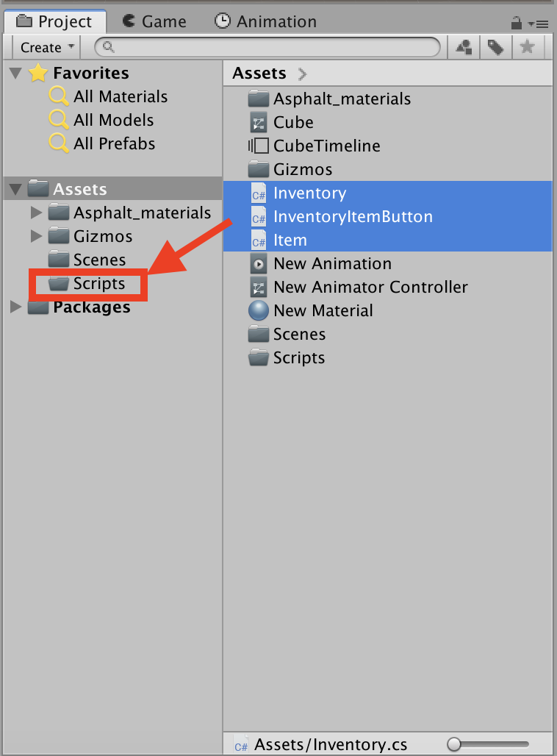557x756 pixels.
Task: Select the Cube animator asset icon
Action: pos(258,122)
